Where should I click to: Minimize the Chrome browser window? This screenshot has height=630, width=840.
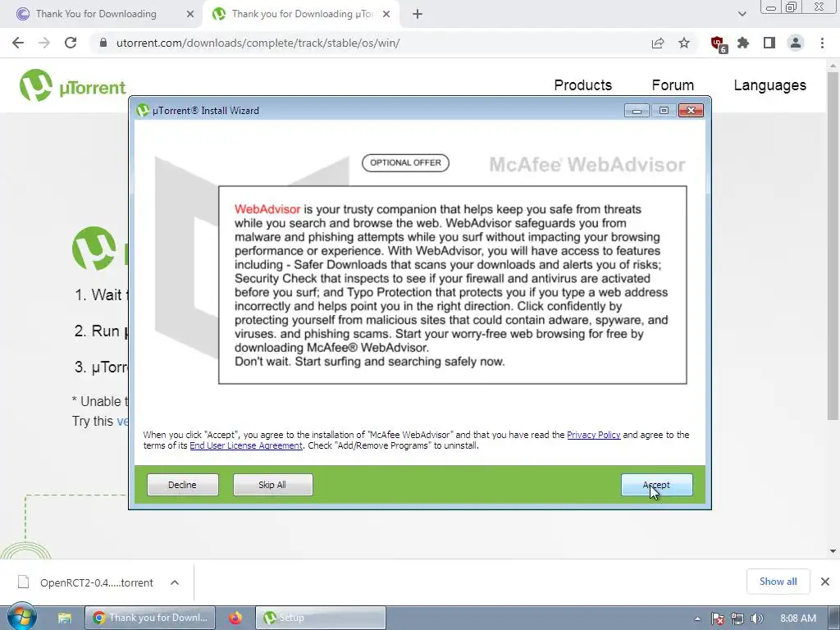point(771,7)
